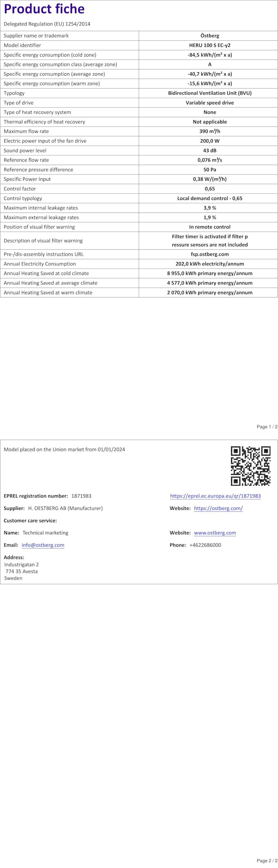Open the www.ostberg.com customer care link

(x=215, y=532)
